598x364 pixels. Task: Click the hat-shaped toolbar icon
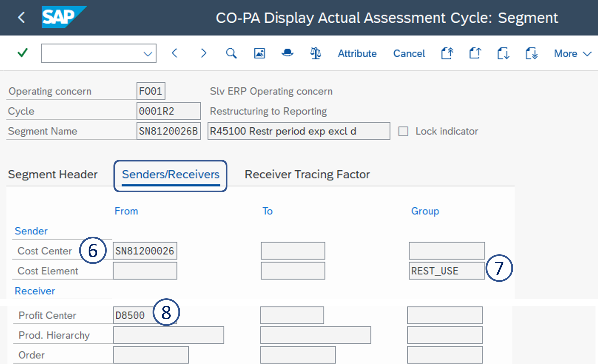pyautogui.click(x=287, y=53)
